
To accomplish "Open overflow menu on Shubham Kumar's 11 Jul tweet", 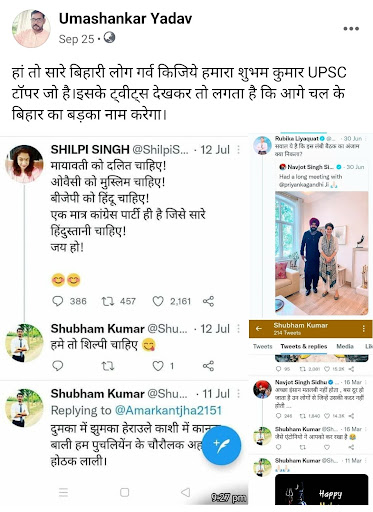I will [x=238, y=394].
